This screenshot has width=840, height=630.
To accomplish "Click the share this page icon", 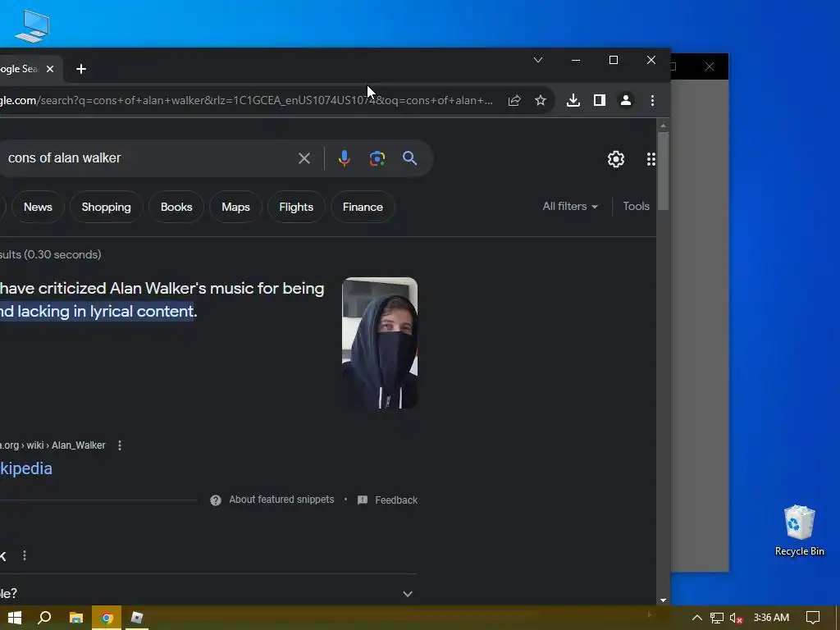I will click(514, 100).
